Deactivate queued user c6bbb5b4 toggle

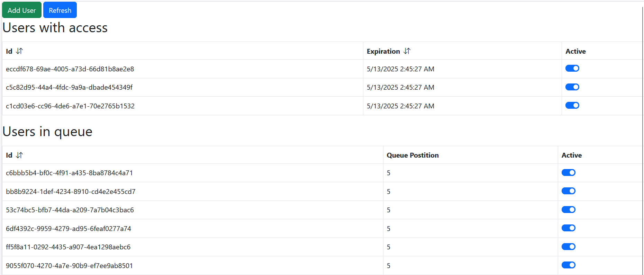coord(568,172)
